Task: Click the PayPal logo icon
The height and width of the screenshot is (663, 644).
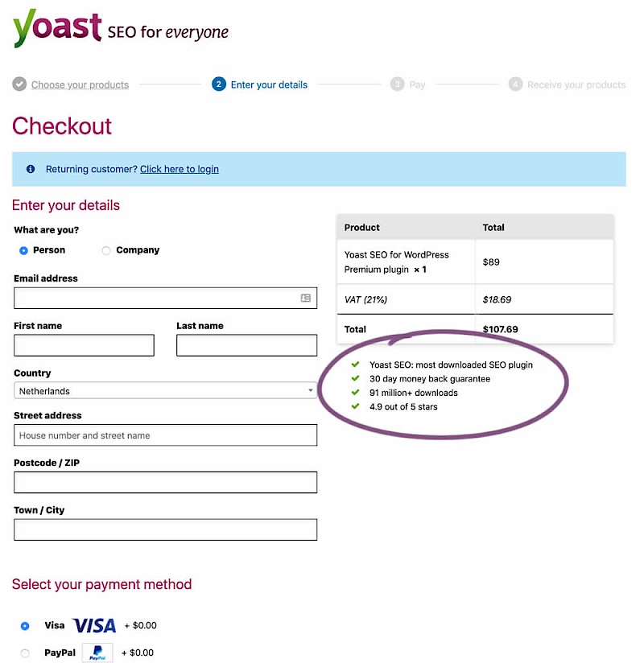Action: (x=97, y=653)
